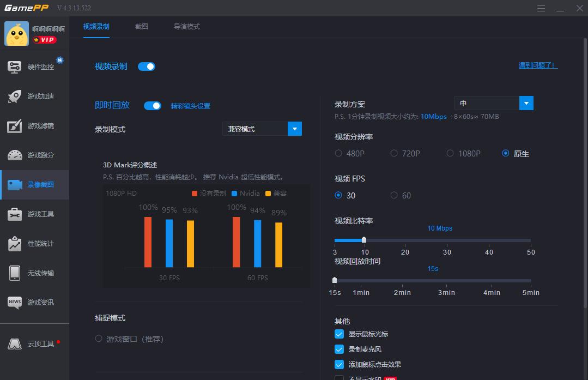Toggle the video recording (视频录制) switch
This screenshot has height=380, width=588.
click(147, 67)
